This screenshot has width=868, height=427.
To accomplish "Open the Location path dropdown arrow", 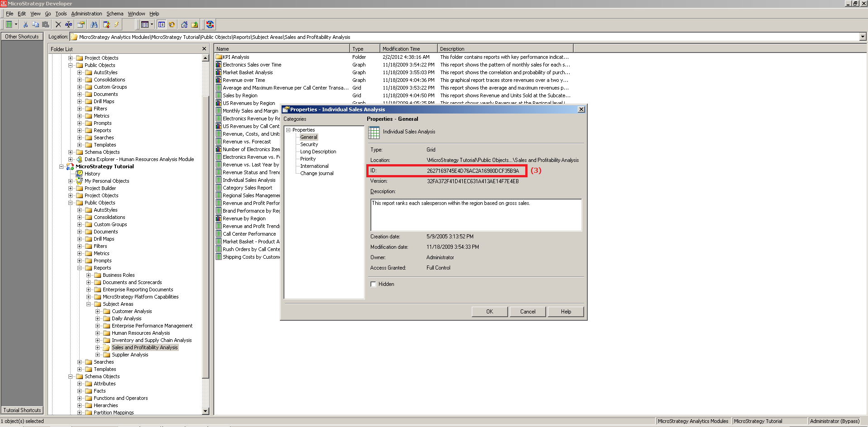I will coord(862,37).
